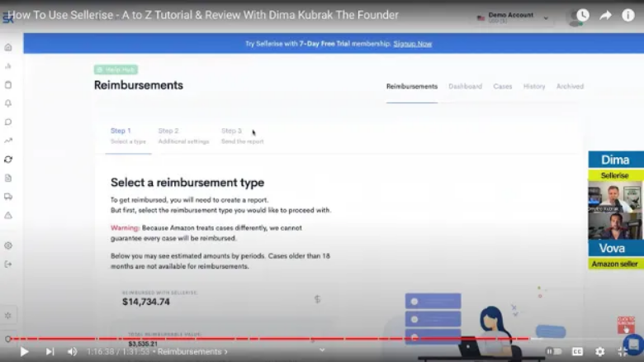
Task: Open the chat bubble sidebar icon
Action: tap(8, 122)
